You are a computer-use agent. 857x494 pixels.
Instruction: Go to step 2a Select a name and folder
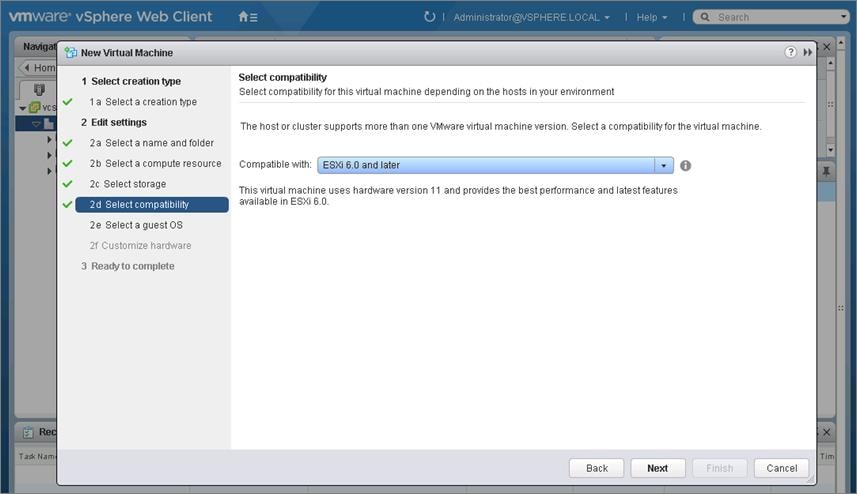[x=151, y=143]
